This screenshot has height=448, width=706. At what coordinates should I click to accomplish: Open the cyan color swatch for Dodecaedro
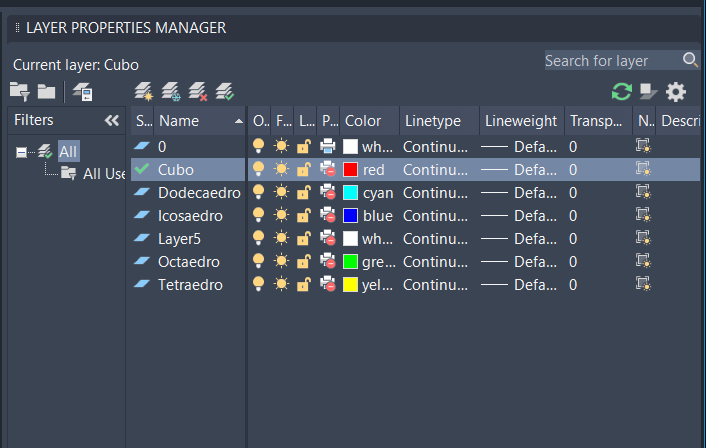pyautogui.click(x=350, y=192)
